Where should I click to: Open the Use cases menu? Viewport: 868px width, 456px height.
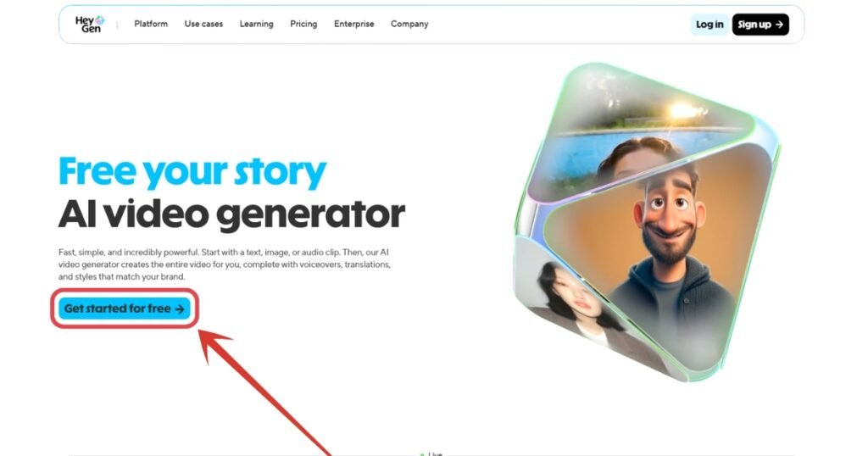[203, 25]
